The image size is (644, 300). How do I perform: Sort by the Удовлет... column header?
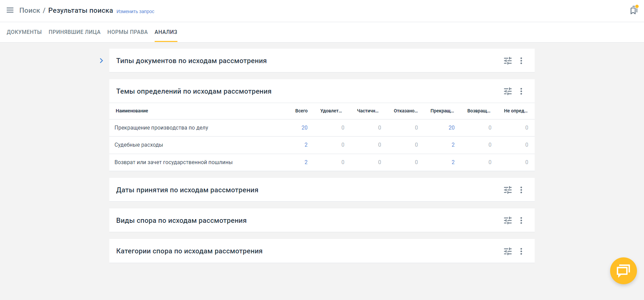[x=331, y=111]
